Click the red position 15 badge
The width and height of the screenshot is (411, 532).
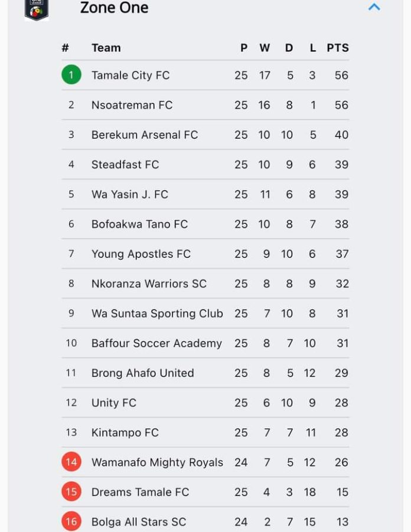(x=71, y=492)
